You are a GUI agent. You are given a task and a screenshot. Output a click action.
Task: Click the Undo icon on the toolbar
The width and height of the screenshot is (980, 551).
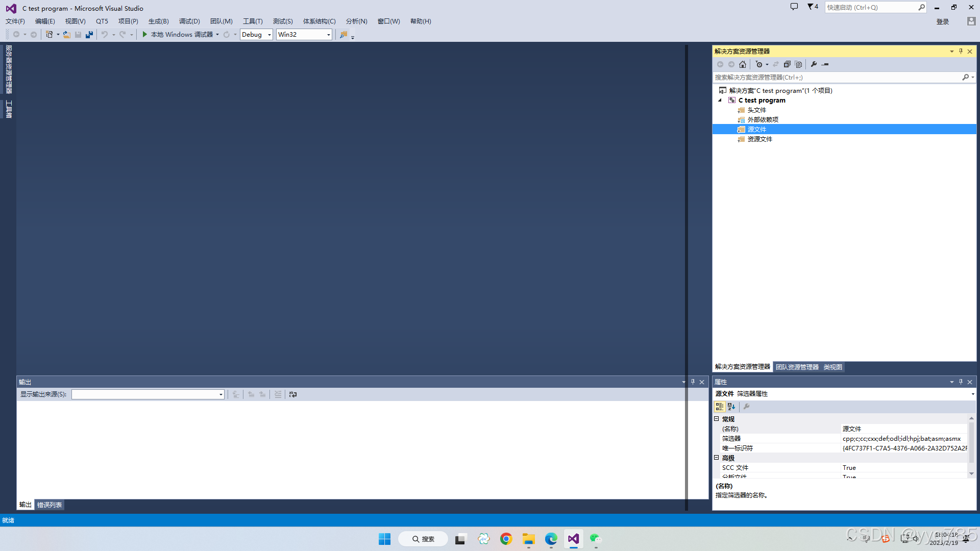point(104,34)
